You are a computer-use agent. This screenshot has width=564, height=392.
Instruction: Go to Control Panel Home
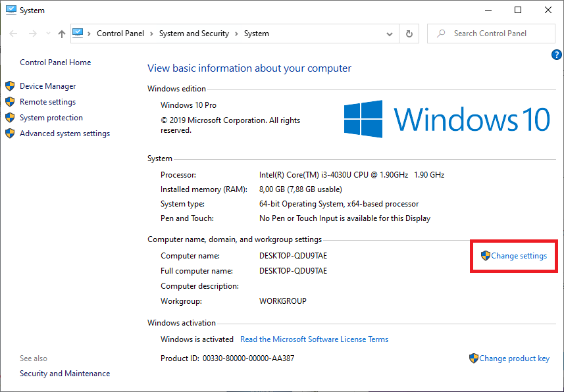(x=55, y=62)
